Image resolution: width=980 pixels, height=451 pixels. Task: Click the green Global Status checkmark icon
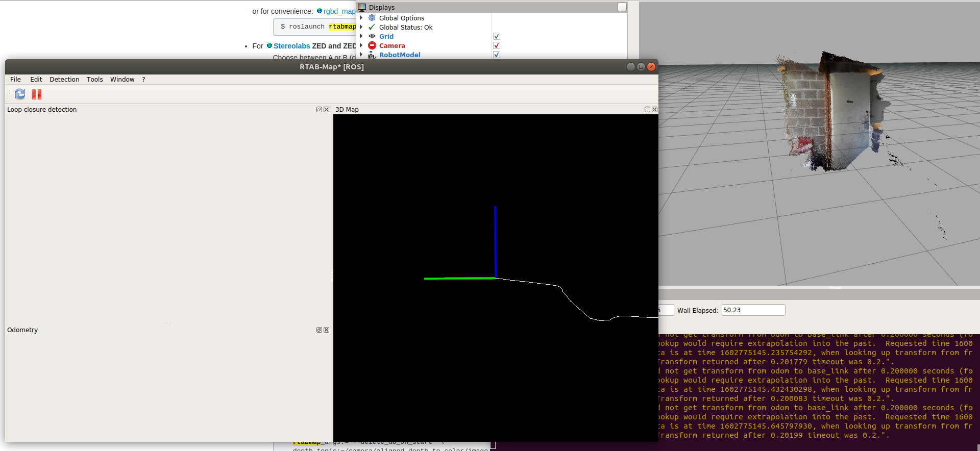click(x=372, y=27)
